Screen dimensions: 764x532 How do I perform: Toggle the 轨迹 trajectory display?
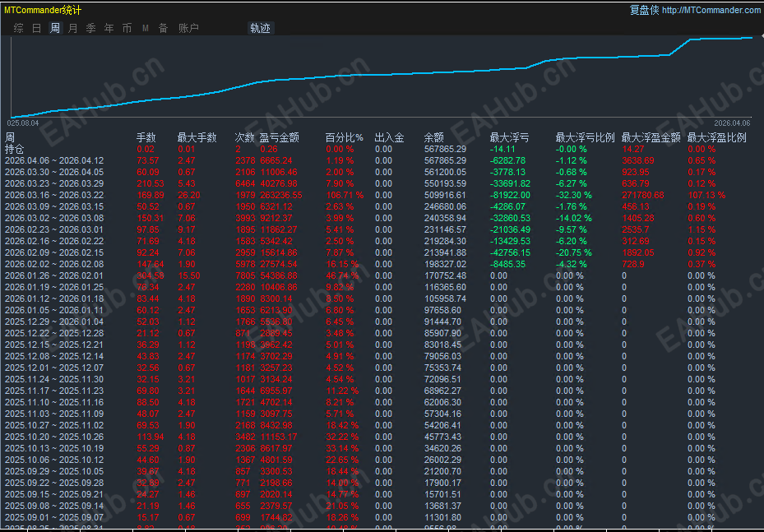(260, 27)
